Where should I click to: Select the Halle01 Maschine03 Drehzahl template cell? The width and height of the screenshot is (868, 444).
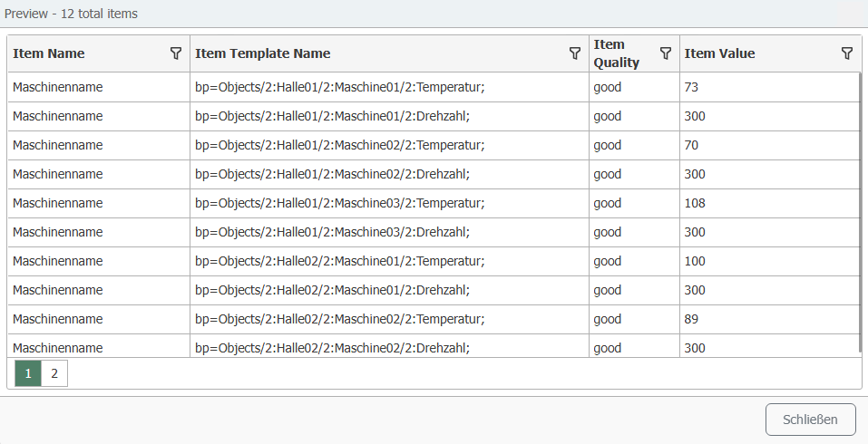point(332,232)
